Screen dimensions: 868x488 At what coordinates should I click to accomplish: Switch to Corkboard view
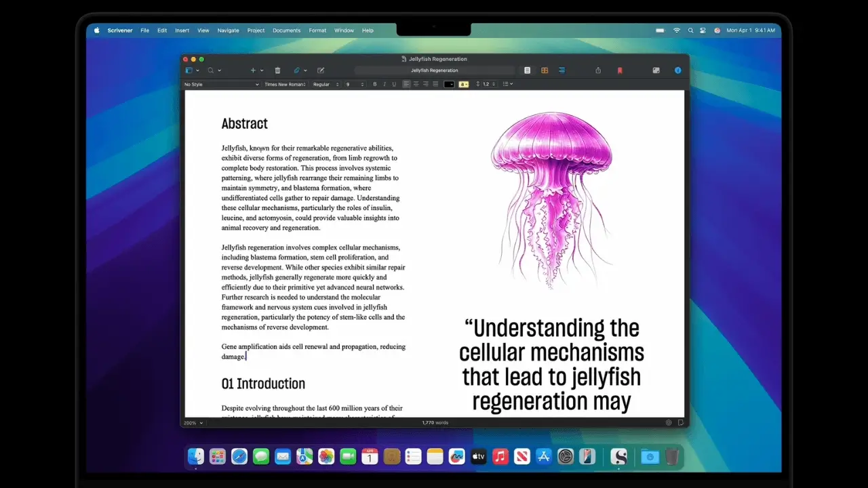(545, 70)
